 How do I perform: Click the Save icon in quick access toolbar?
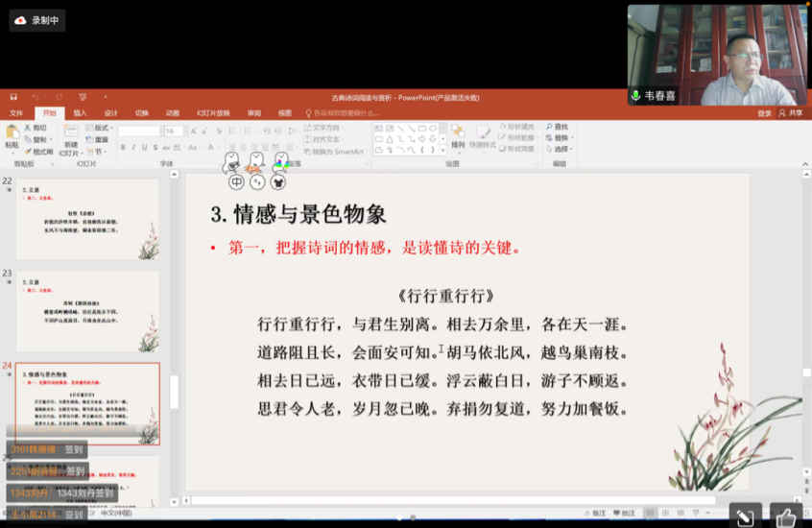coord(14,97)
